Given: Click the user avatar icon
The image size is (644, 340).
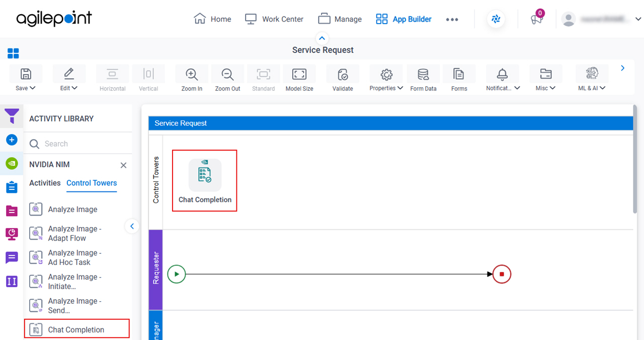Looking at the screenshot, I should point(569,19).
